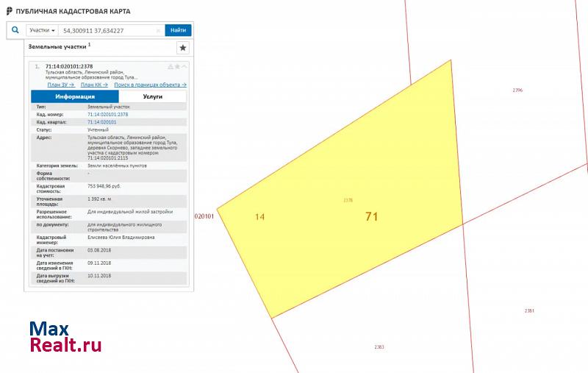Switch to the Услуги tab

(153, 96)
